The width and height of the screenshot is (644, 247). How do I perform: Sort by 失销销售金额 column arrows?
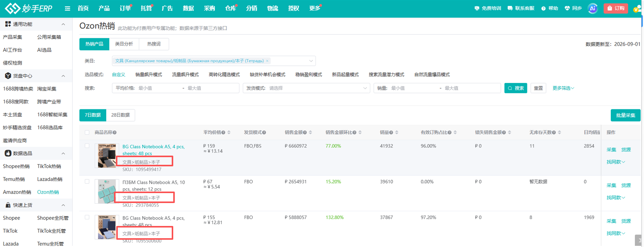coord(509,132)
